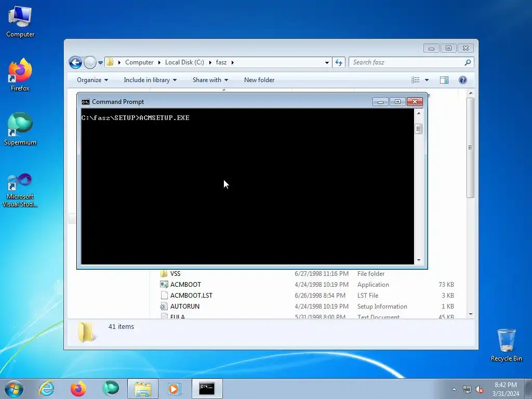
Task: Open the Command Prompt window system menu
Action: click(x=86, y=102)
